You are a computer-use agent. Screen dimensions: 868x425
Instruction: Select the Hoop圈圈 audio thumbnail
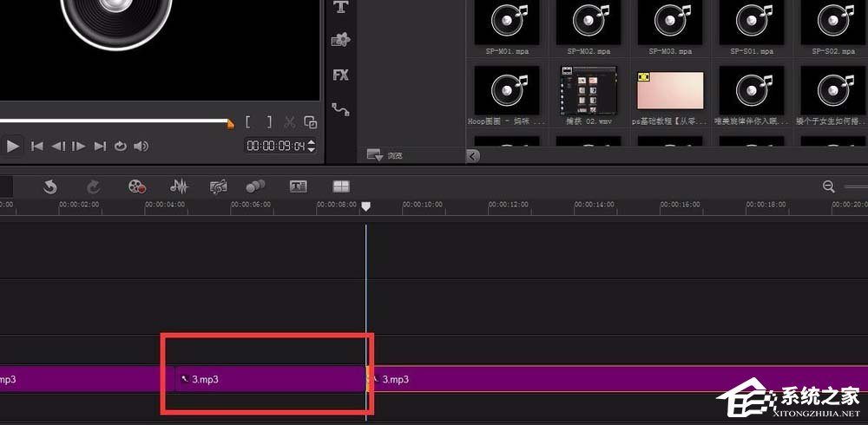tap(507, 90)
